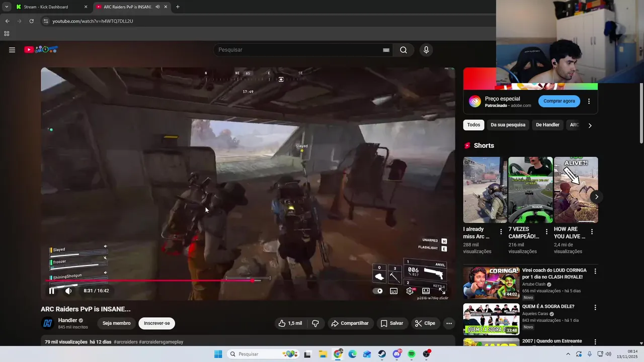Viewport: 644px width, 362px height.
Task: Open Spotify from taskbar
Action: [412, 354]
